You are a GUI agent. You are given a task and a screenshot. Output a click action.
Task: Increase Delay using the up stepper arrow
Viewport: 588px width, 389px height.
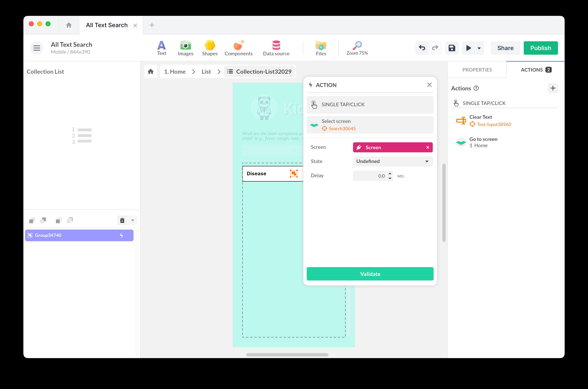point(390,174)
